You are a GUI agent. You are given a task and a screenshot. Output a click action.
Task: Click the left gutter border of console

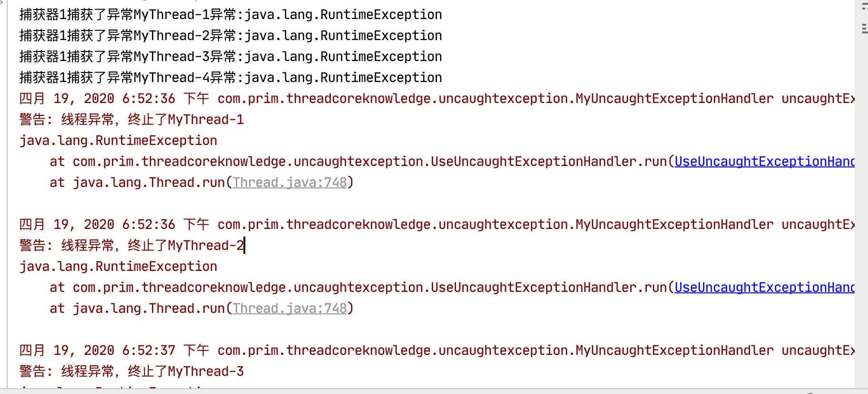(7, 191)
